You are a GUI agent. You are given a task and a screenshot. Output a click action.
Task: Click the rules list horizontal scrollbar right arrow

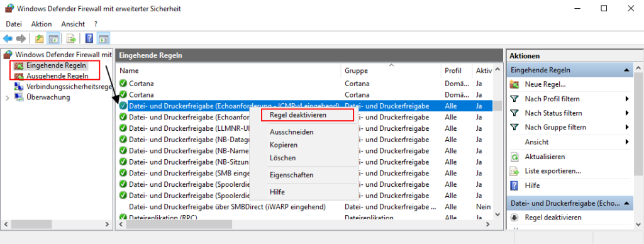(487, 225)
